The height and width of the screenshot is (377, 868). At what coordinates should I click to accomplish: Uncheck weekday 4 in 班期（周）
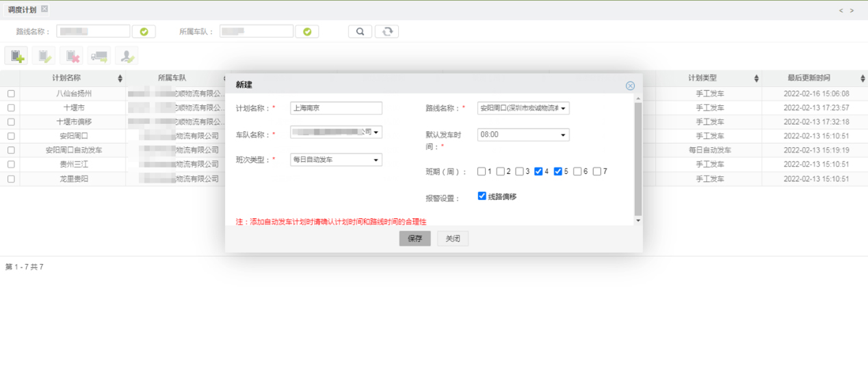pyautogui.click(x=539, y=172)
